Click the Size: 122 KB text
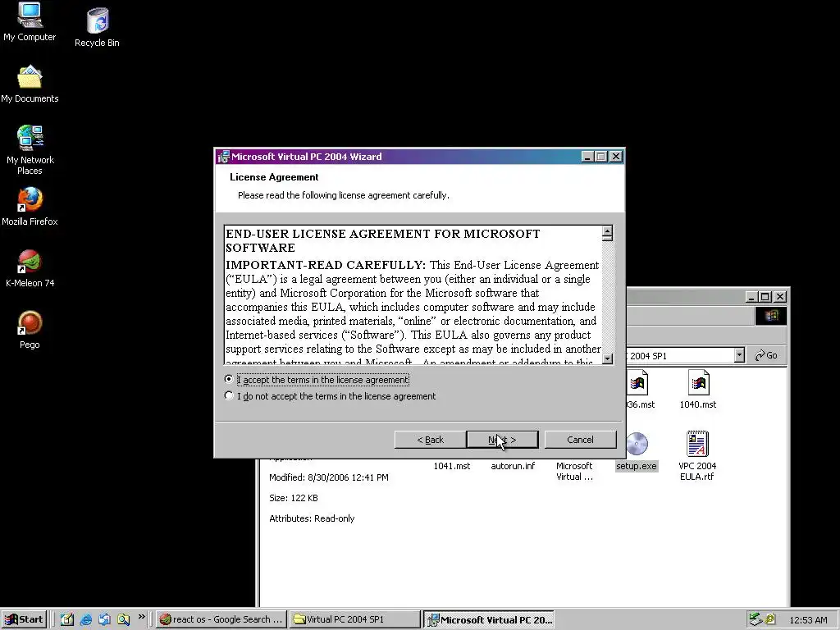This screenshot has height=630, width=840. tap(293, 498)
